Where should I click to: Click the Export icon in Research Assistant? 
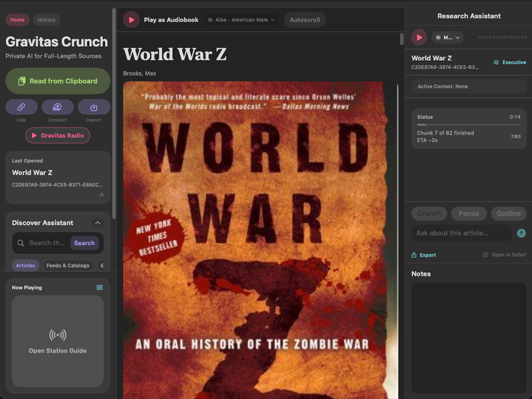point(414,255)
